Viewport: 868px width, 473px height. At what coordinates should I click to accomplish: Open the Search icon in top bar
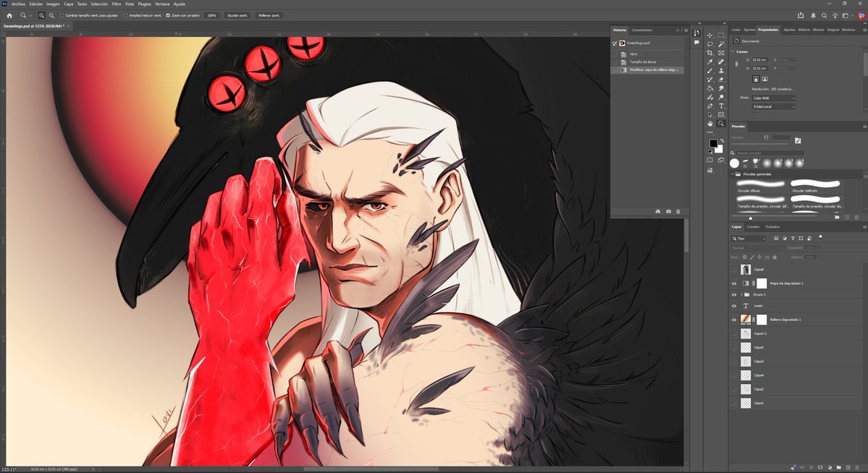(824, 15)
